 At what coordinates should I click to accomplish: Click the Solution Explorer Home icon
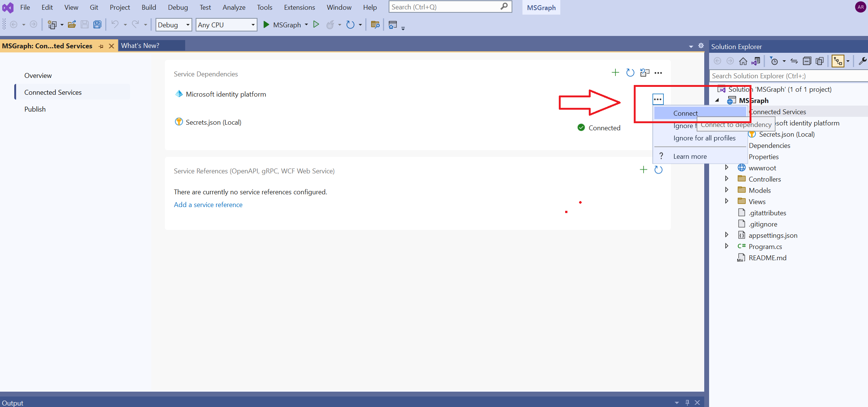click(x=743, y=61)
